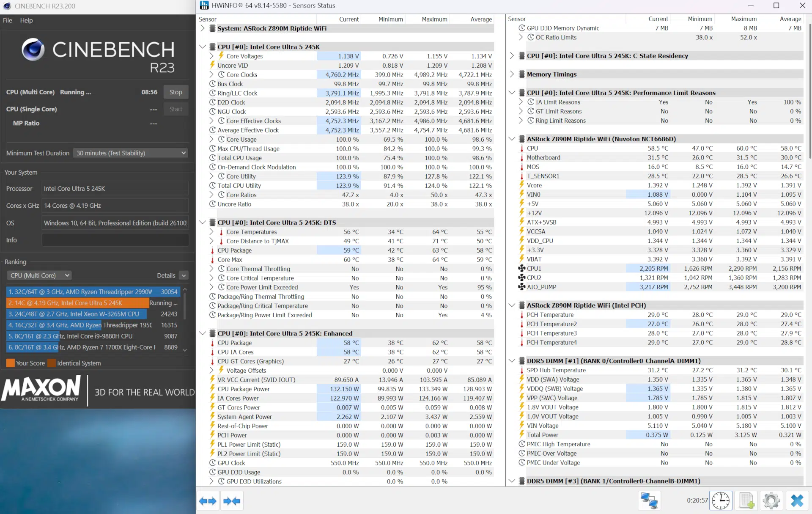Click the clock icon next to NGU Clock

212,112
